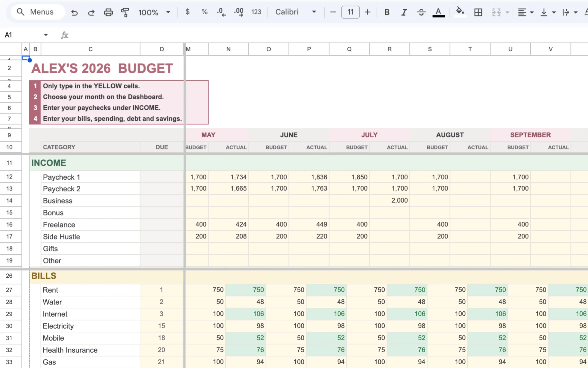The image size is (588, 368).
Task: Expand text wrapping options arrow
Action: tap(576, 12)
